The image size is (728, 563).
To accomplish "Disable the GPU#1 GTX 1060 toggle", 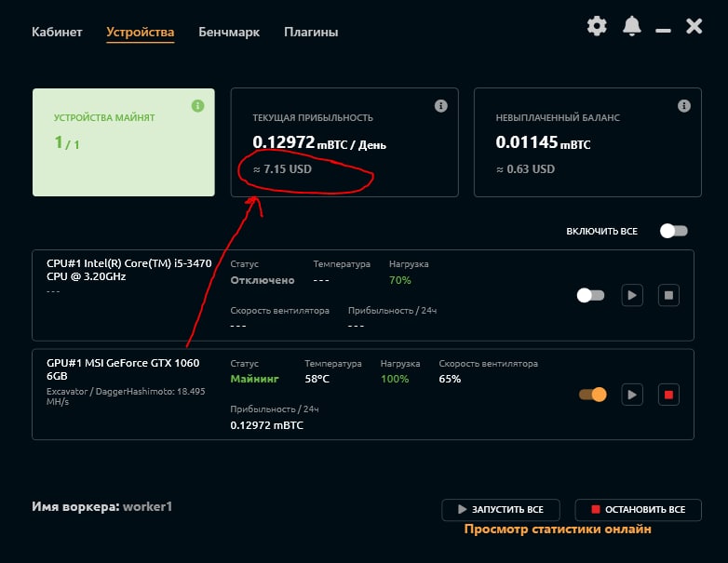I will tap(592, 395).
